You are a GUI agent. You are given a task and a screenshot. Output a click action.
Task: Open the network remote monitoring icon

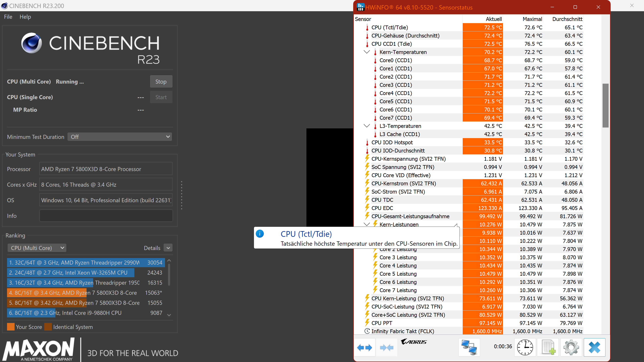[x=469, y=347]
